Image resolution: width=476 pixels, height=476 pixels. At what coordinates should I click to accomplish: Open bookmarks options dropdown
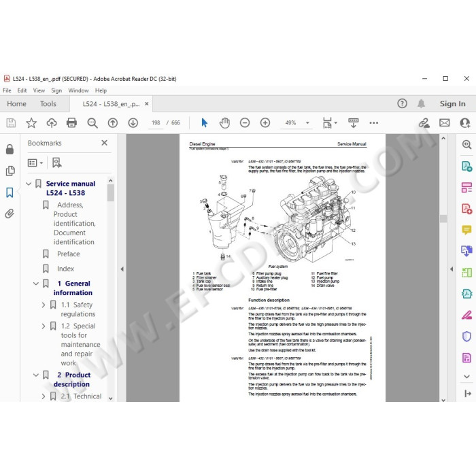pyautogui.click(x=35, y=163)
